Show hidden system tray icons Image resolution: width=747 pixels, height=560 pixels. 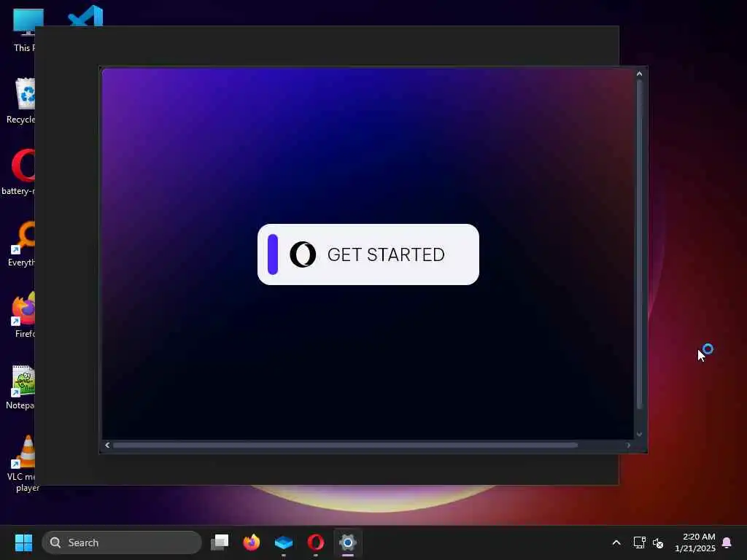tap(616, 542)
